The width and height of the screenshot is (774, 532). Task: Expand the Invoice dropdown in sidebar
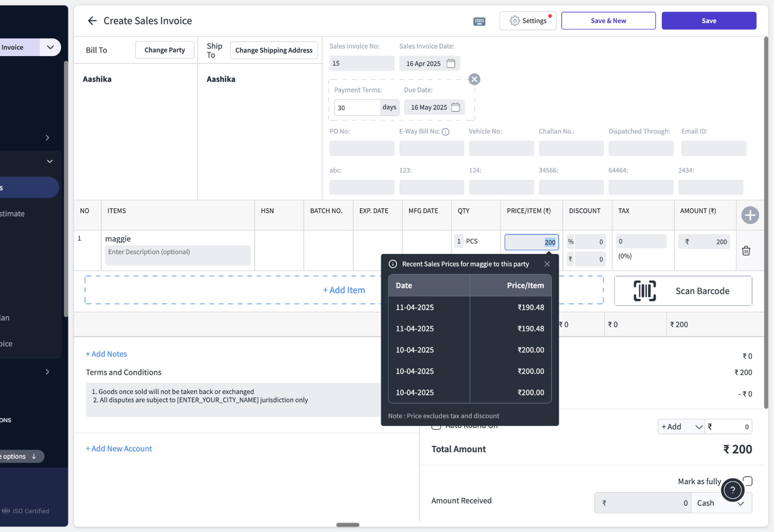tap(50, 47)
